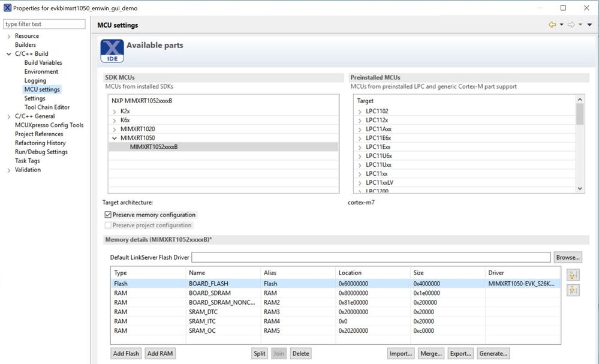
Task: Click the move memory row up icon
Action: pos(573,275)
